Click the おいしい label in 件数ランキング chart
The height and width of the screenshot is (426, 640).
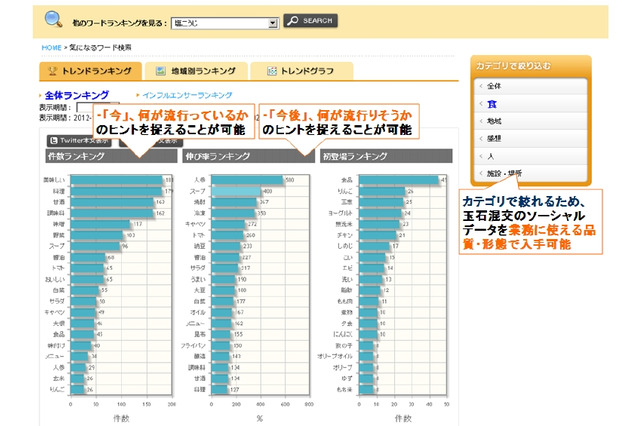[x=55, y=279]
